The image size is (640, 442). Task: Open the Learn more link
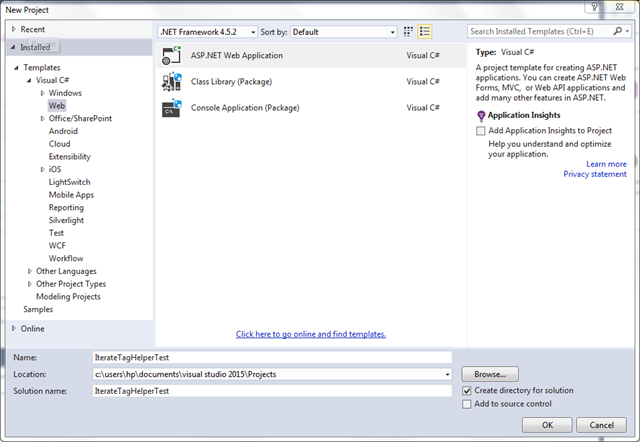[606, 164]
